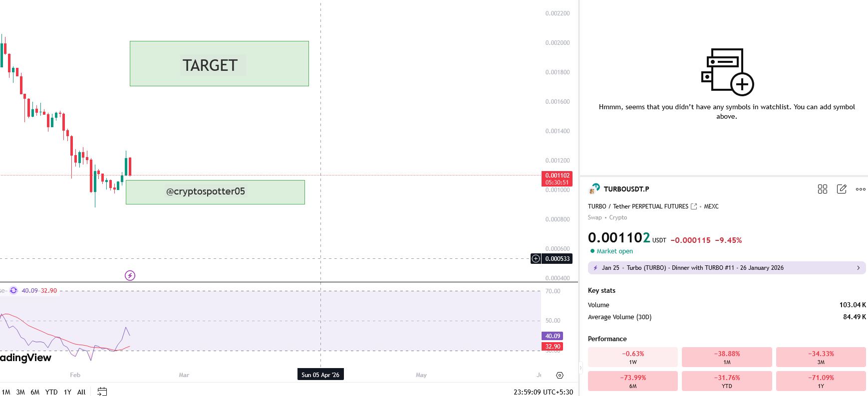The width and height of the screenshot is (868, 396).
Task: Click the MEXC exchange label
Action: [711, 206]
